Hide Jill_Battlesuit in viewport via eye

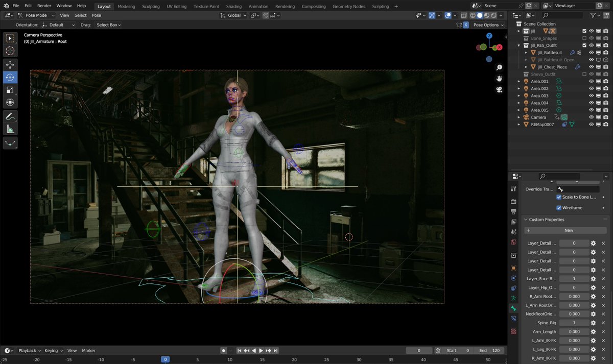point(591,53)
